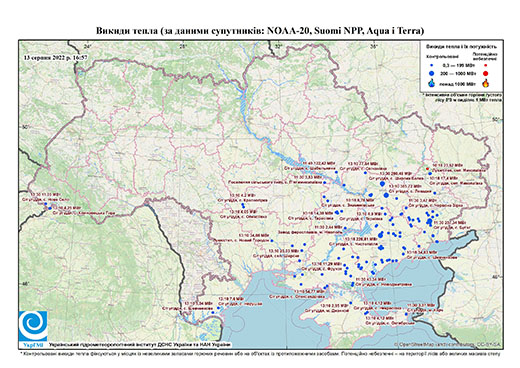Click the orange flame legend icon
This screenshot has width=520, height=368.
[485, 83]
